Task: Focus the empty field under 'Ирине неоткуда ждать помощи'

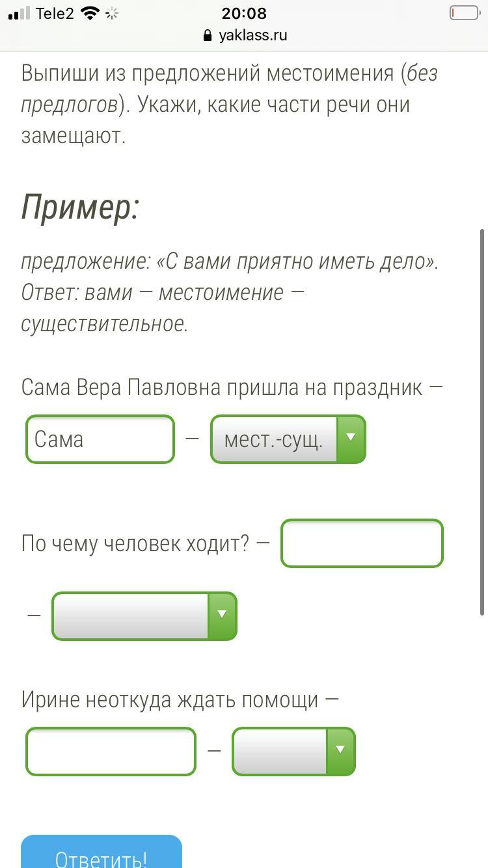Action: 111,752
